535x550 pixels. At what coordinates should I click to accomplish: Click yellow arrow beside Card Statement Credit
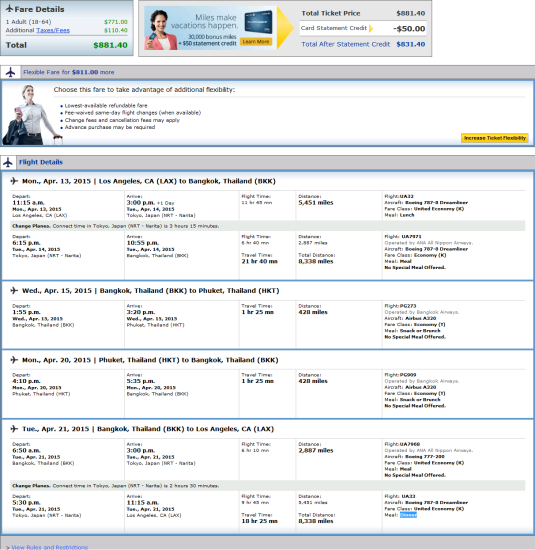tap(371, 28)
